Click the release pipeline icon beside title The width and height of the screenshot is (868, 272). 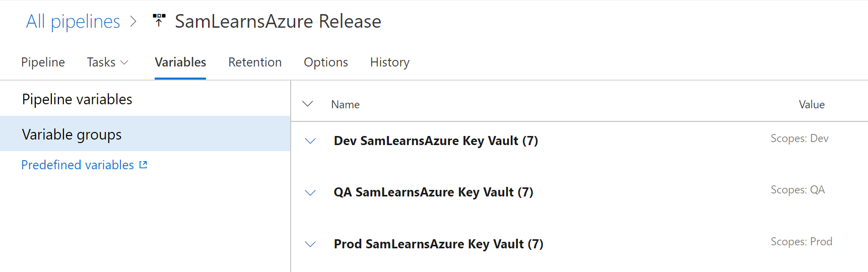pos(159,21)
